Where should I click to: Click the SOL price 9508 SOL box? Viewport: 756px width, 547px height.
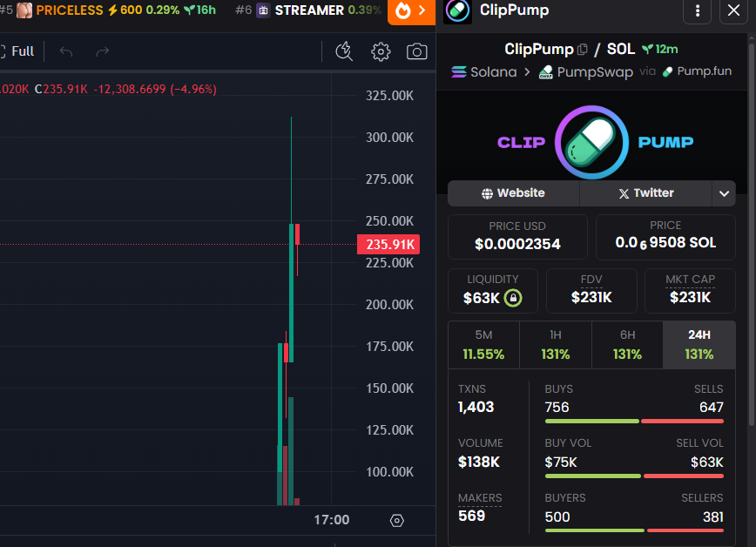tap(665, 237)
